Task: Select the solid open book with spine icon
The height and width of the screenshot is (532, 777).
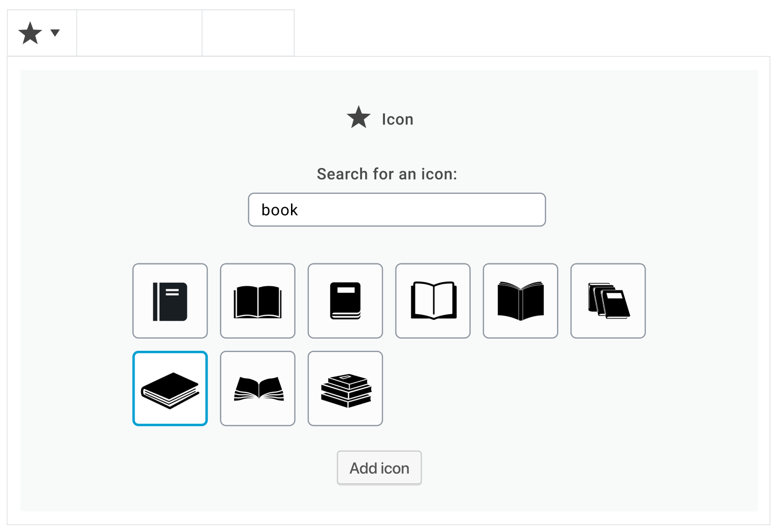Action: click(520, 301)
